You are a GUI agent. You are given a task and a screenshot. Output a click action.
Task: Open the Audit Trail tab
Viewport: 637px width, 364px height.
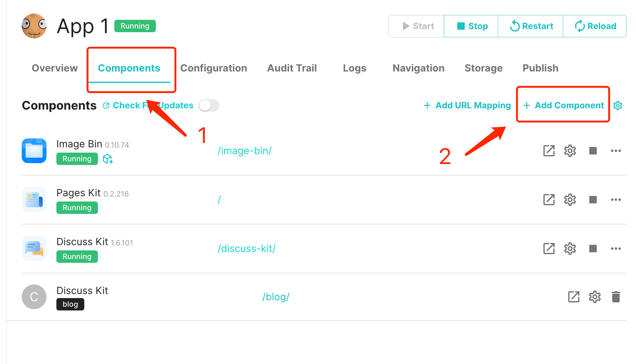click(292, 68)
